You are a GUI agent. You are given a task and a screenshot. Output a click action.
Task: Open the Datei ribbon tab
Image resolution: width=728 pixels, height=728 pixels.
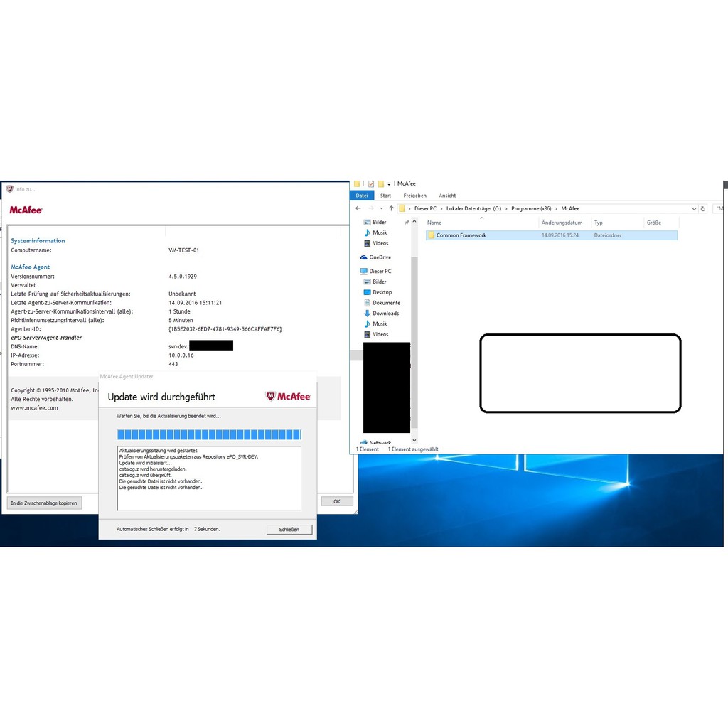click(362, 196)
